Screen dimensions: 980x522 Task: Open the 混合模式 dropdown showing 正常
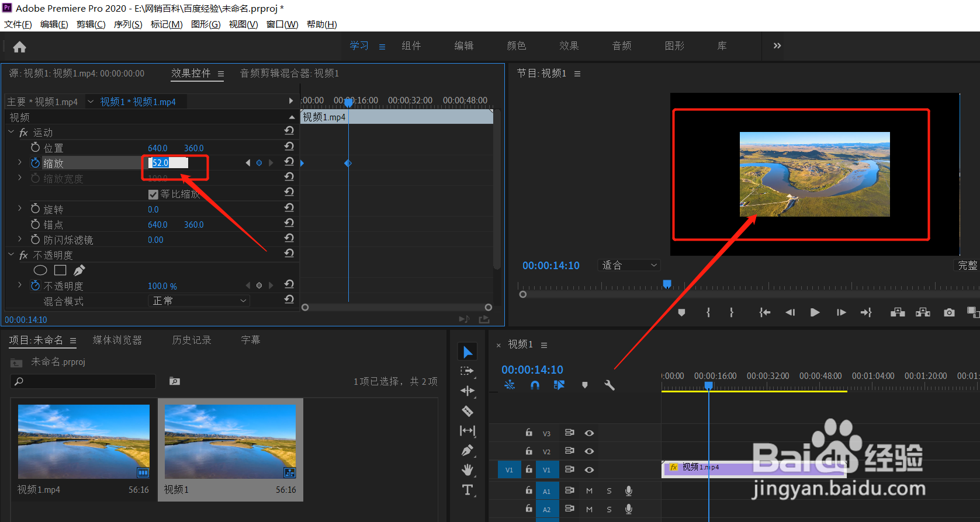pyautogui.click(x=199, y=301)
